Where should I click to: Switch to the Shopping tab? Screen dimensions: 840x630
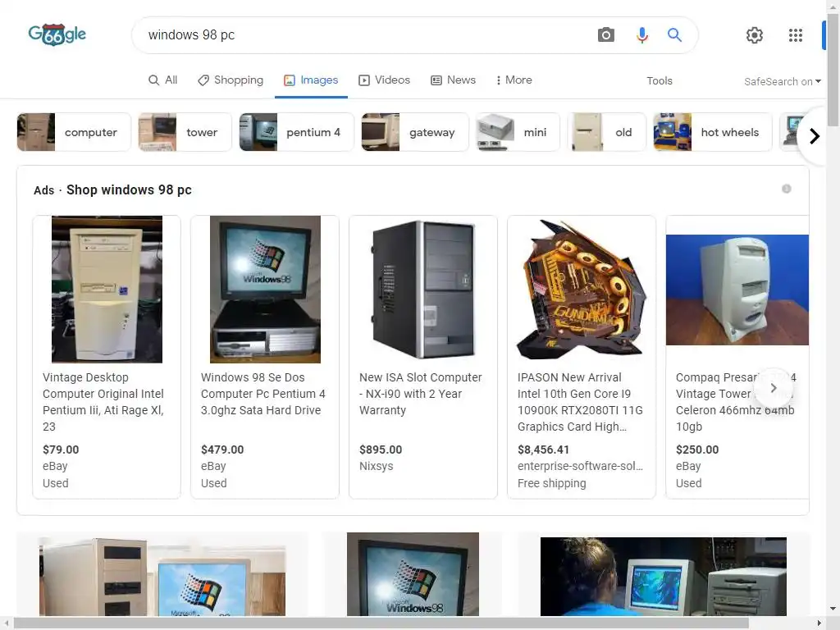coord(231,80)
